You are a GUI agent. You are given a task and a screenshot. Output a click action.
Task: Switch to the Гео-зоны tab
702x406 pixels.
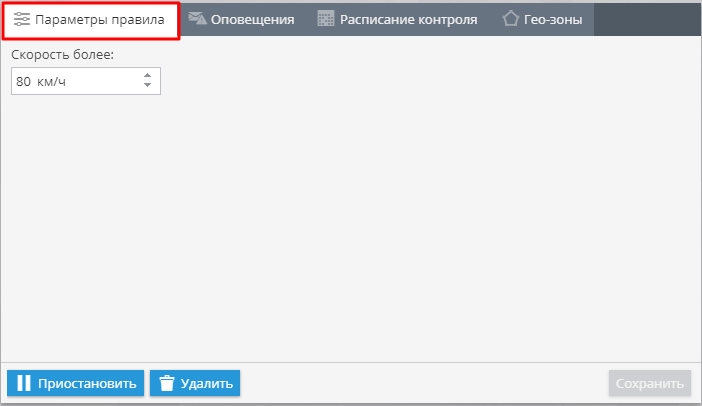pyautogui.click(x=542, y=20)
